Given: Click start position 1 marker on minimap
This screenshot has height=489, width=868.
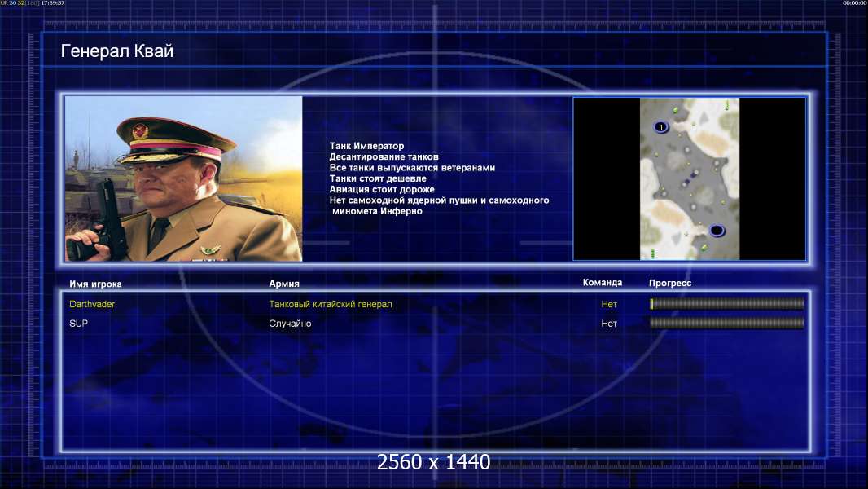Looking at the screenshot, I should pyautogui.click(x=660, y=126).
